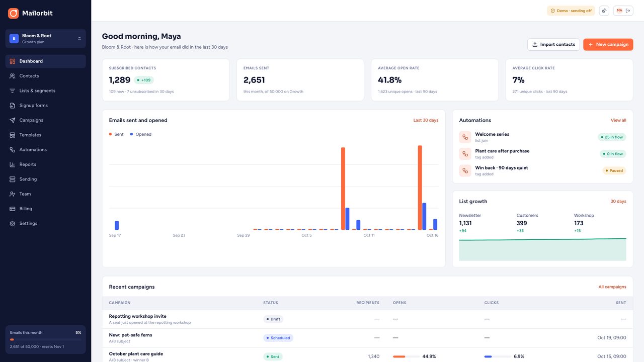The height and width of the screenshot is (362, 644).
Task: Click the Automations sidebar icon
Action: (13, 150)
